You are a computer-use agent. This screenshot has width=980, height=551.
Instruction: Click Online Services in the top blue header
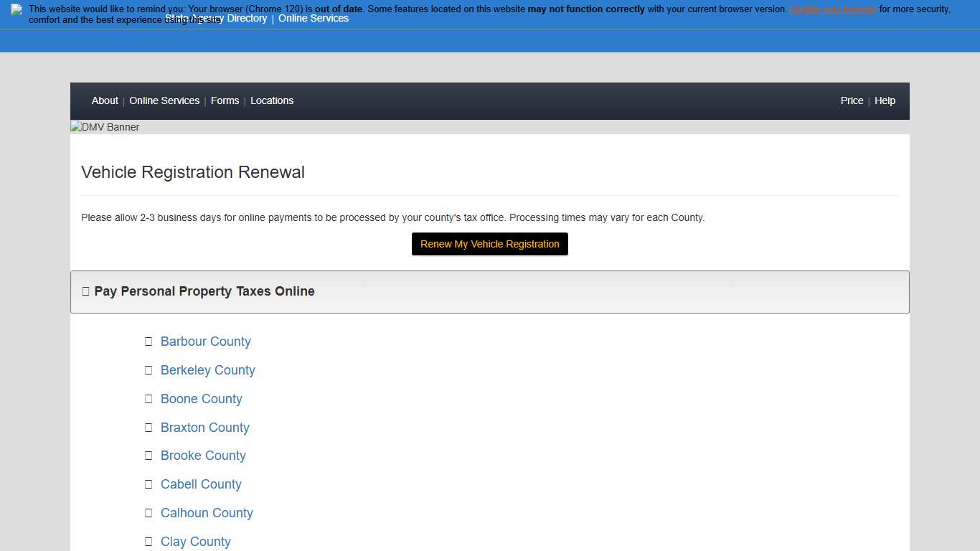point(314,19)
